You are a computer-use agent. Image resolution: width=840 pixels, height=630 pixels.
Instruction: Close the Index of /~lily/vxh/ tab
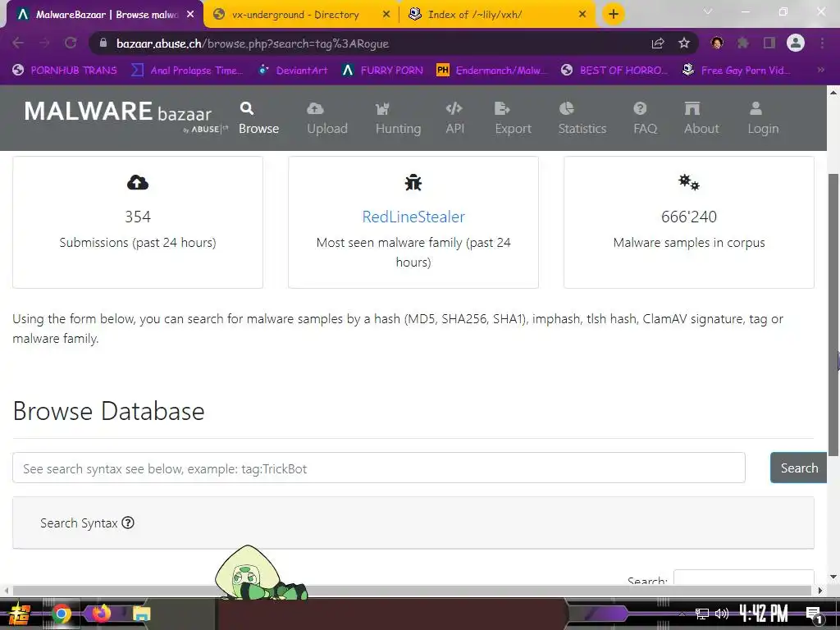(x=582, y=15)
